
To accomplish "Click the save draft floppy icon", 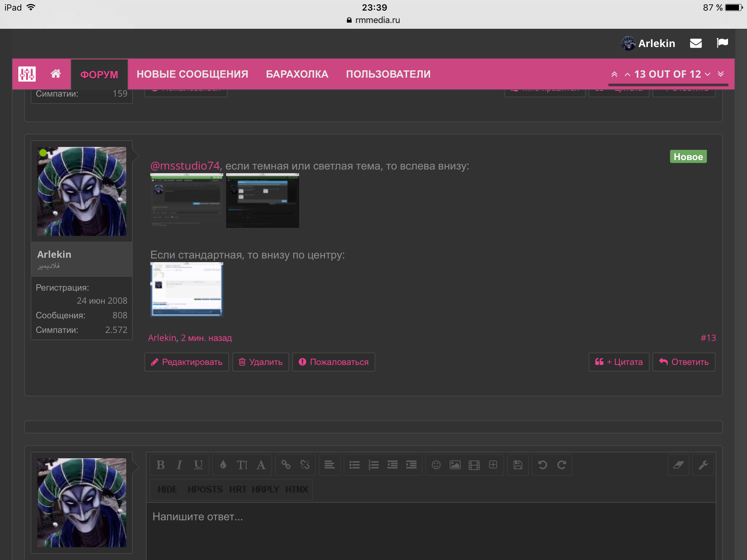I will tap(518, 465).
